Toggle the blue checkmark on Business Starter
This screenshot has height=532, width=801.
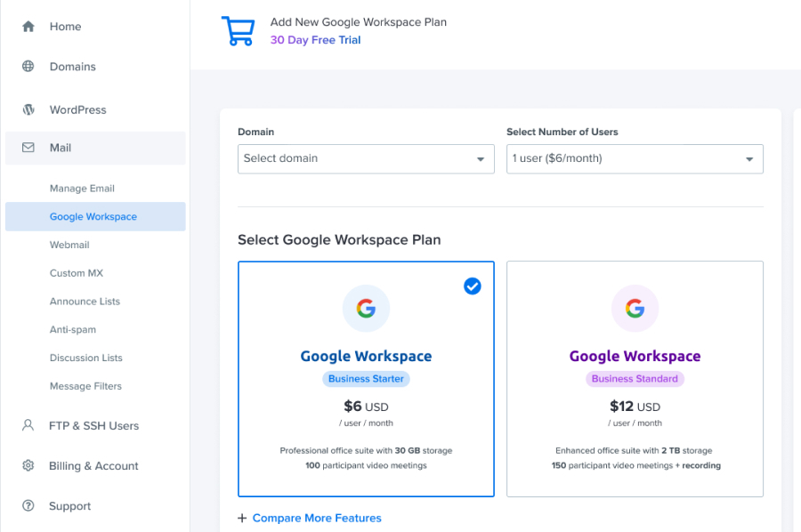tap(473, 286)
